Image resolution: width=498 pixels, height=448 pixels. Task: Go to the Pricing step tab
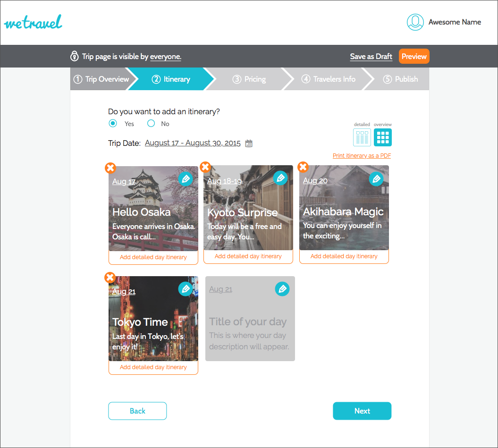[249, 79]
